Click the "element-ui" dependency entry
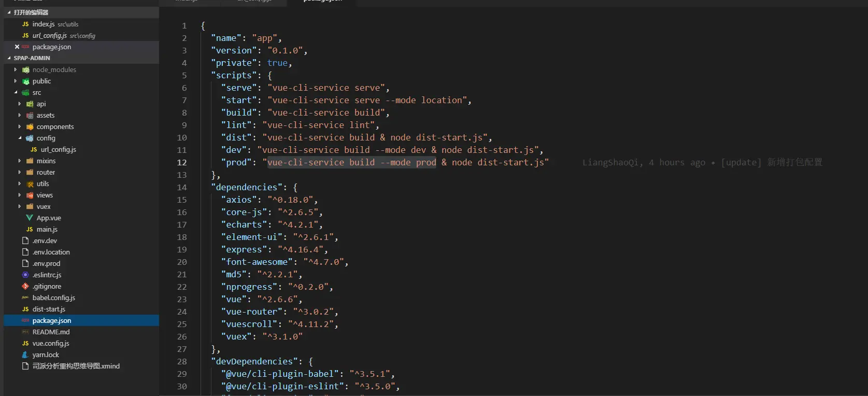The image size is (868, 396). coord(280,237)
